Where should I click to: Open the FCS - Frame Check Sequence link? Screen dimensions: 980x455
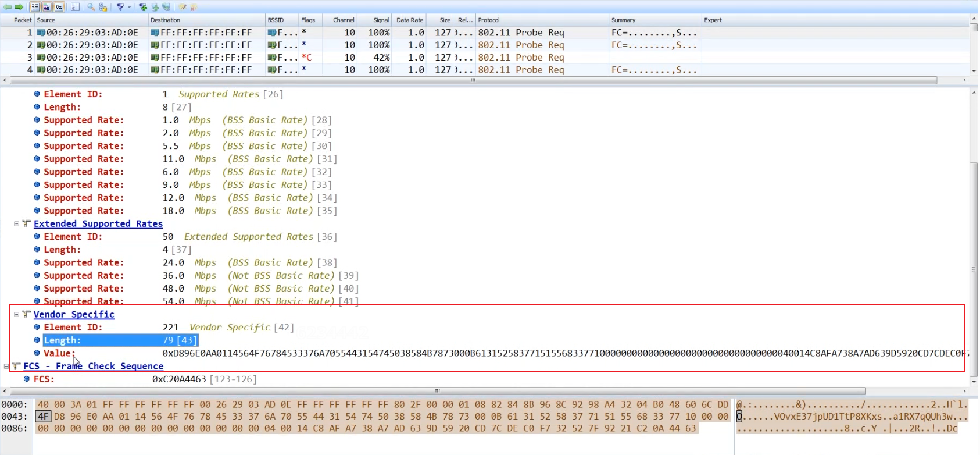click(93, 366)
